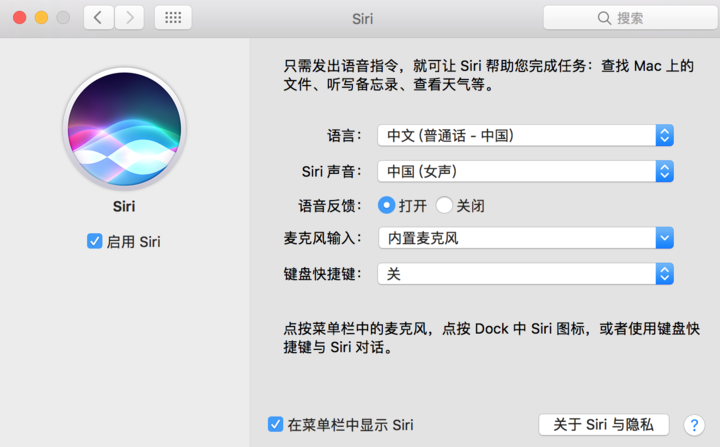Viewport: 720px width, 447px height.
Task: Go back with the left arrow button
Action: pyautogui.click(x=98, y=18)
